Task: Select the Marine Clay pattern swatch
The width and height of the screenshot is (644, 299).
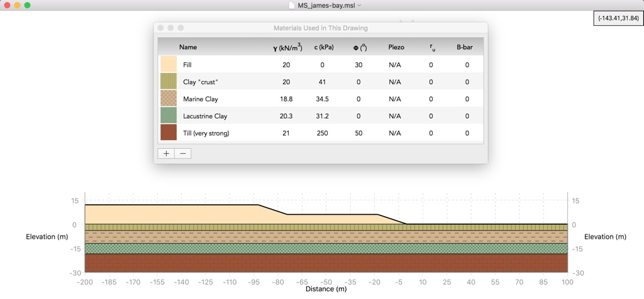Action: tap(169, 99)
